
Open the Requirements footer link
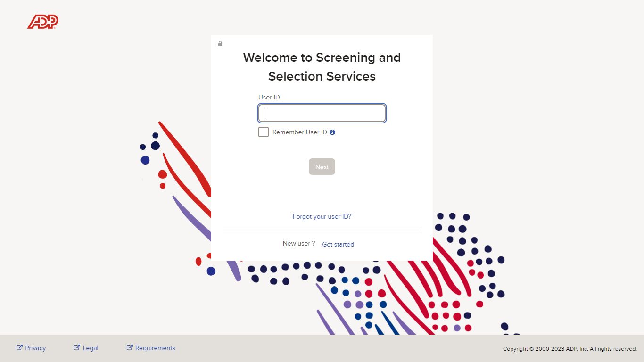coord(155,348)
